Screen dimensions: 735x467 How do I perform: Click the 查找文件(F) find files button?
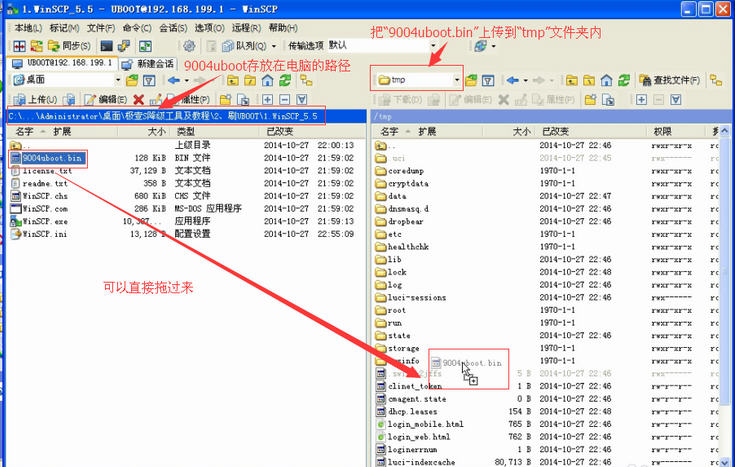click(670, 81)
